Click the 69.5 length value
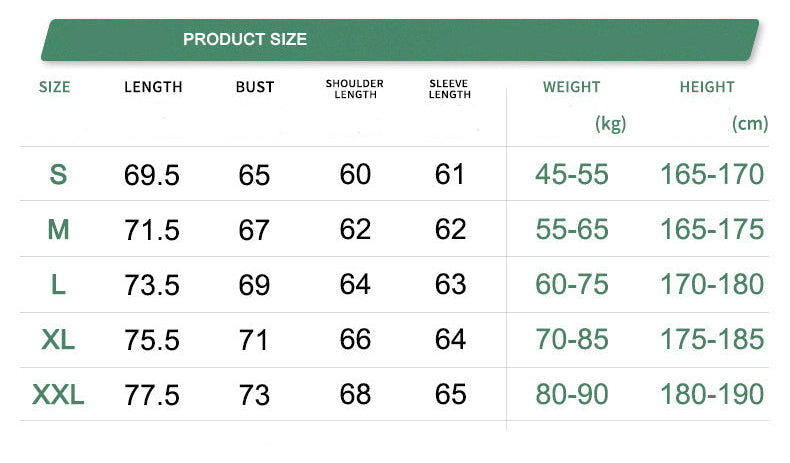This screenshot has height=463, width=790. click(x=152, y=176)
